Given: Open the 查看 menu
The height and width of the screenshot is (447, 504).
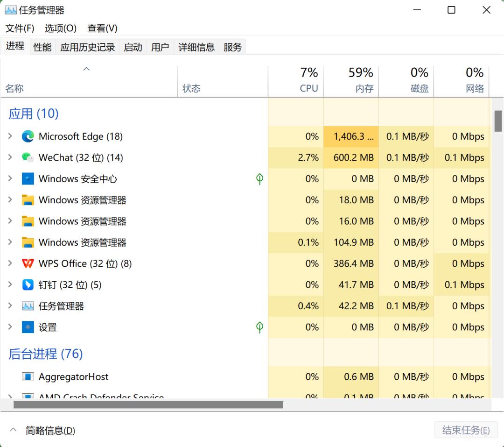Looking at the screenshot, I should click(x=102, y=28).
